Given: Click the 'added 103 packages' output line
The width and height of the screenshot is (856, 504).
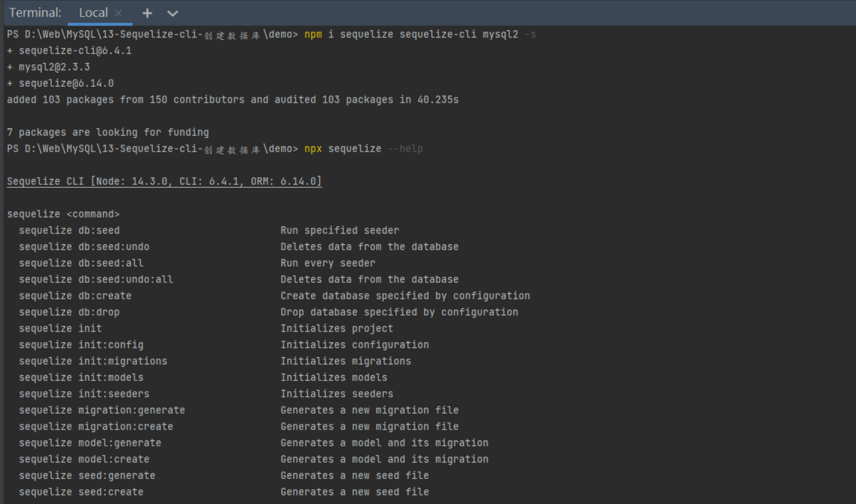Looking at the screenshot, I should pos(233,100).
